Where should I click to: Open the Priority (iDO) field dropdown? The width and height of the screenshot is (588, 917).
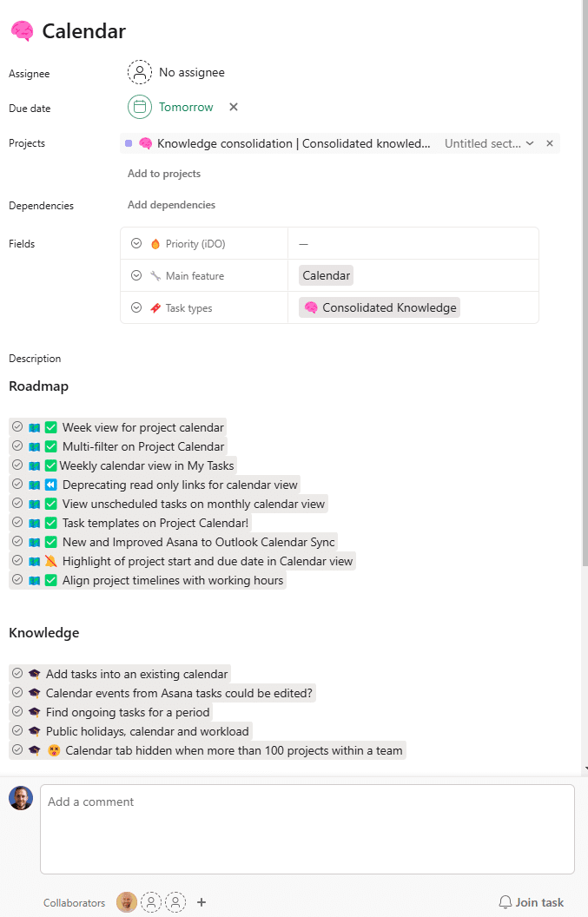[136, 244]
